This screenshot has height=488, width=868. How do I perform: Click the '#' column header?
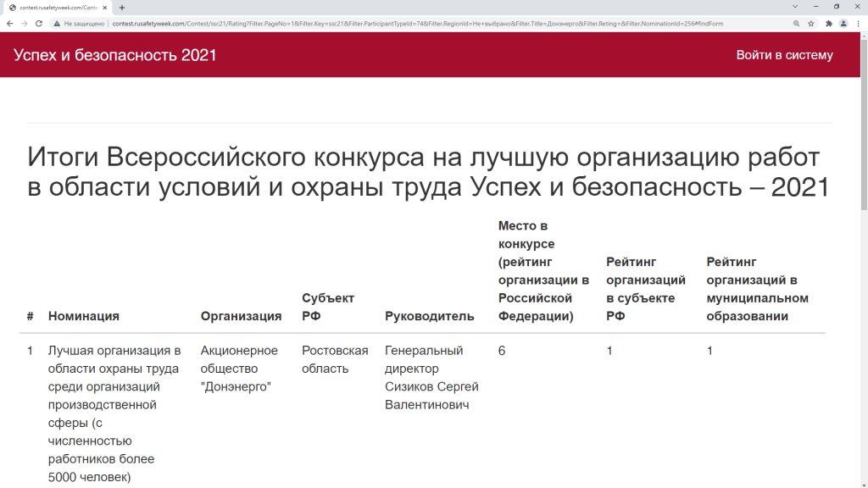pos(30,316)
